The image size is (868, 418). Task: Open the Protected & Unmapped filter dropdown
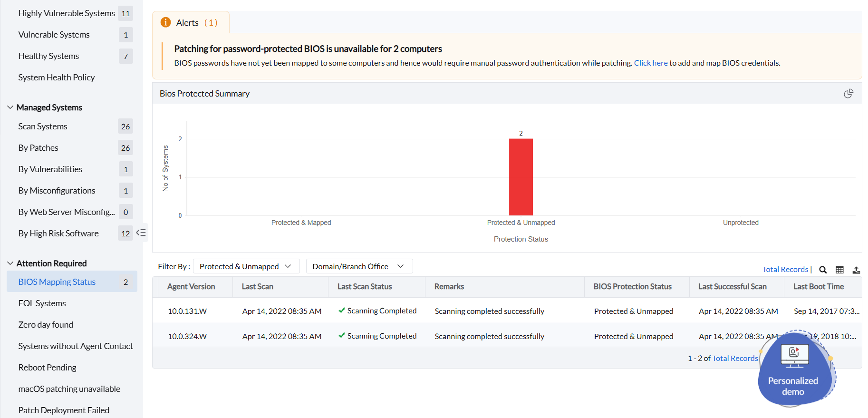coord(246,266)
